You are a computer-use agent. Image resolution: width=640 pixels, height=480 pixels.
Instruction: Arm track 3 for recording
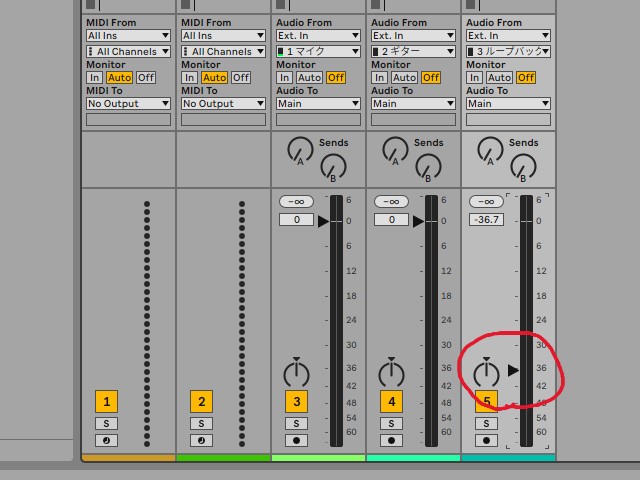296,440
